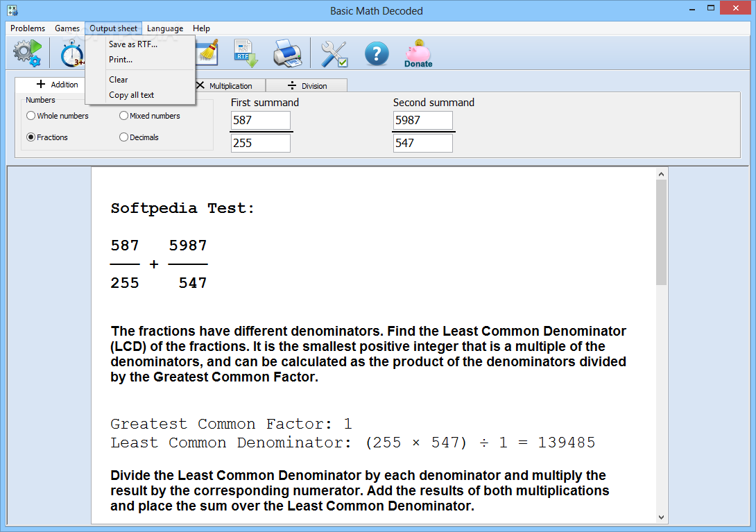Click the 'Second summand' label

pyautogui.click(x=433, y=103)
